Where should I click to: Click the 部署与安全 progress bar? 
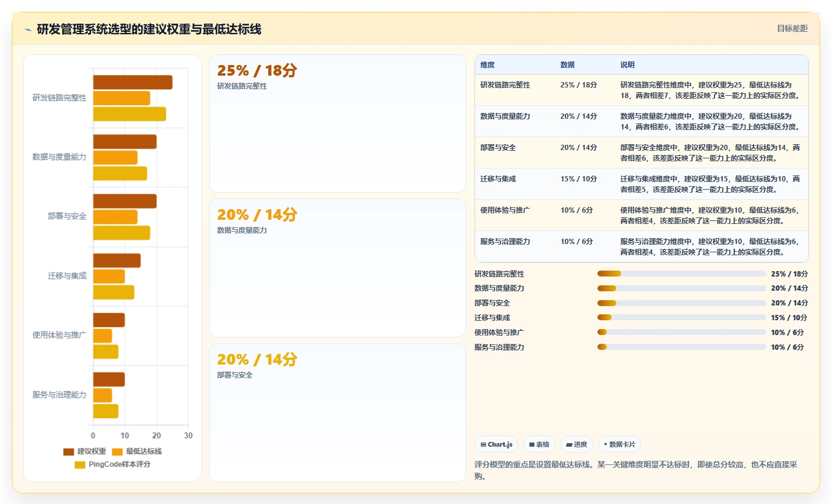tap(682, 303)
